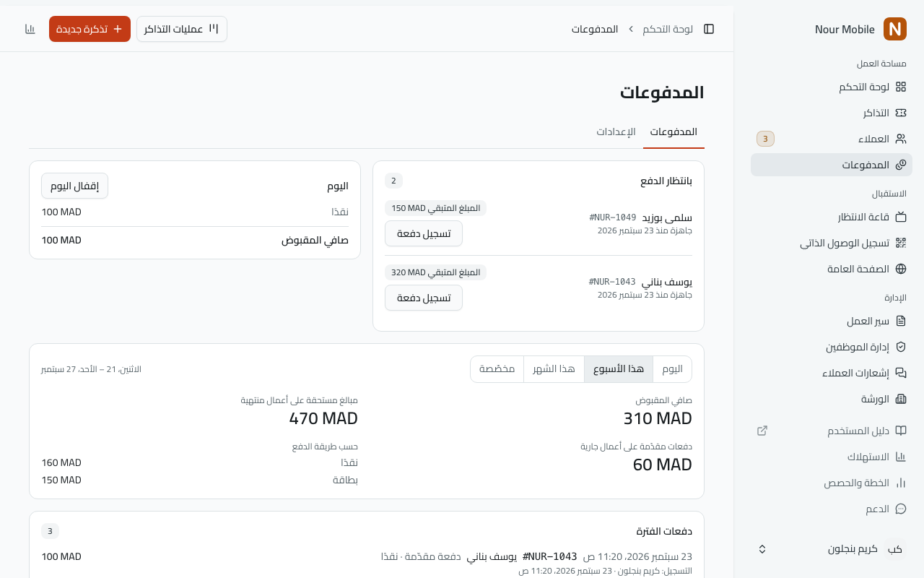This screenshot has height=578, width=924.
Task: Open الدعم support chat
Action: (x=832, y=509)
